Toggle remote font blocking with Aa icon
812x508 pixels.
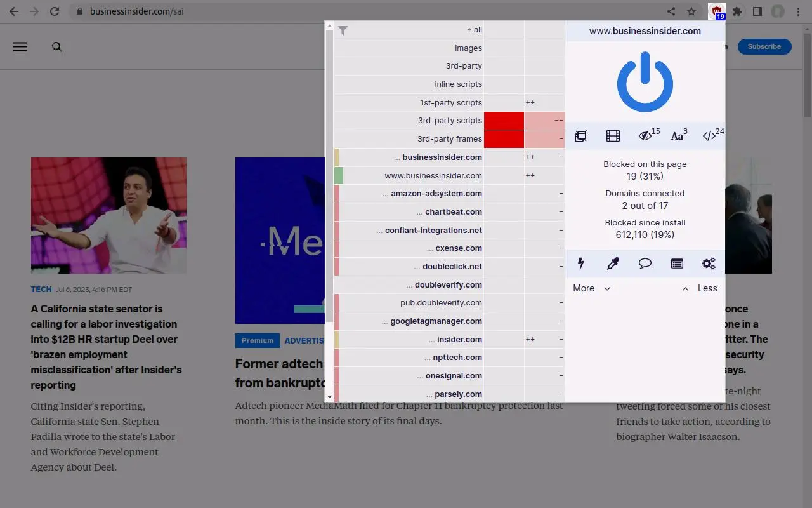pyautogui.click(x=678, y=135)
